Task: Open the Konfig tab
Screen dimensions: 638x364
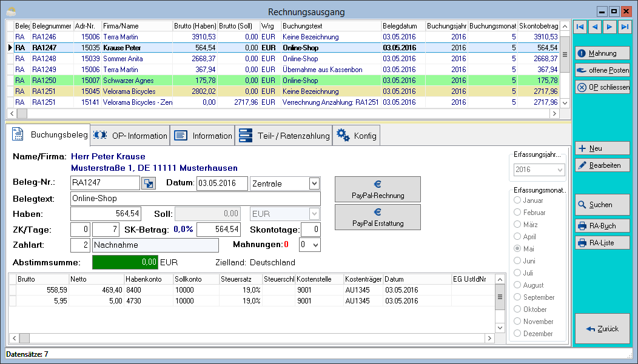Action: (357, 136)
